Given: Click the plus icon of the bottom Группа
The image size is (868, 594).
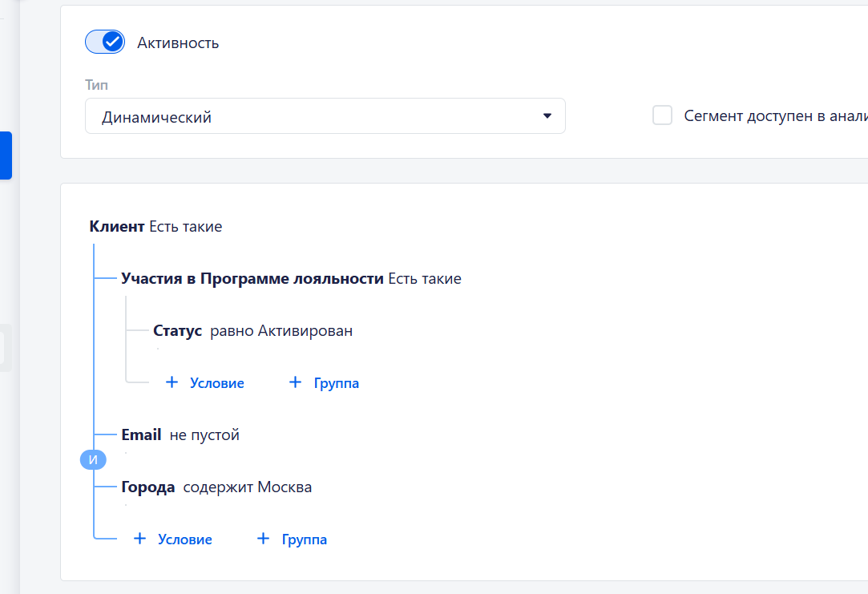Looking at the screenshot, I should (x=262, y=539).
